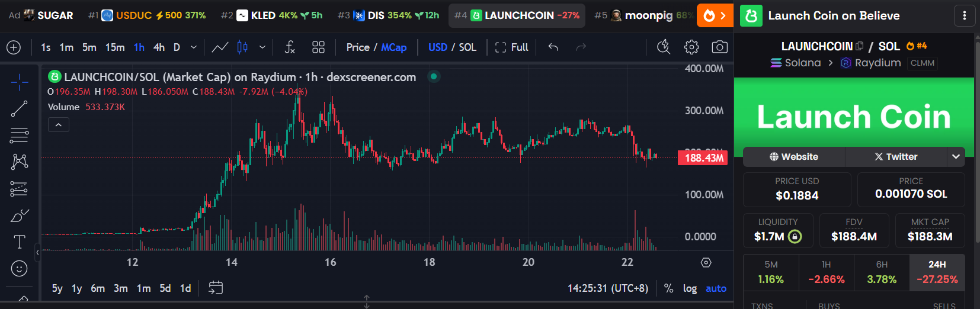Toggle auto scale on the chart
980x309 pixels.
pos(716,288)
